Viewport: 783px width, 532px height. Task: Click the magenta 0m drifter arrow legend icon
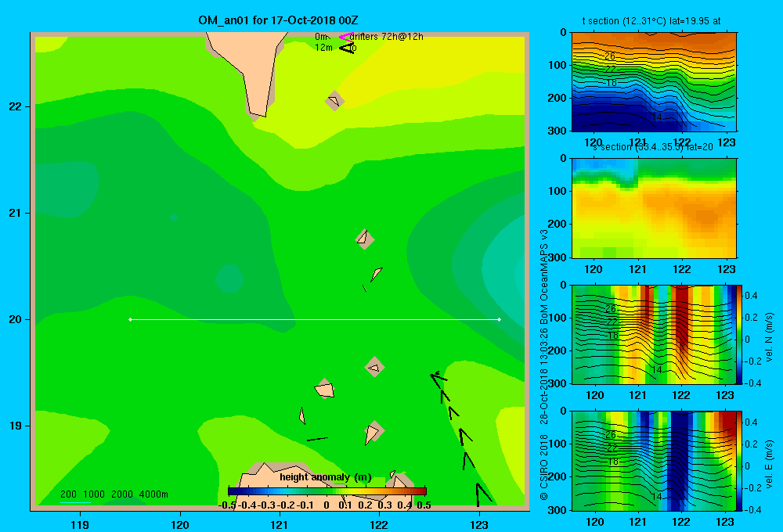pyautogui.click(x=345, y=37)
